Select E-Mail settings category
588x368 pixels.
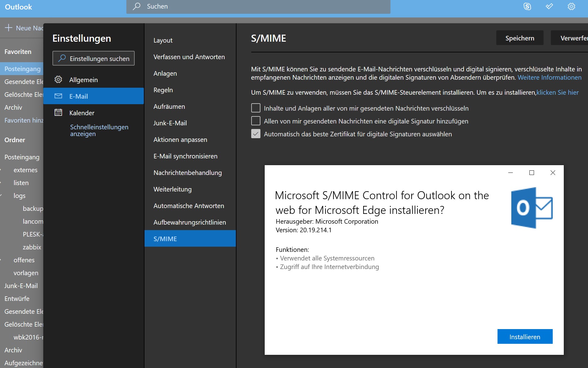tap(94, 96)
